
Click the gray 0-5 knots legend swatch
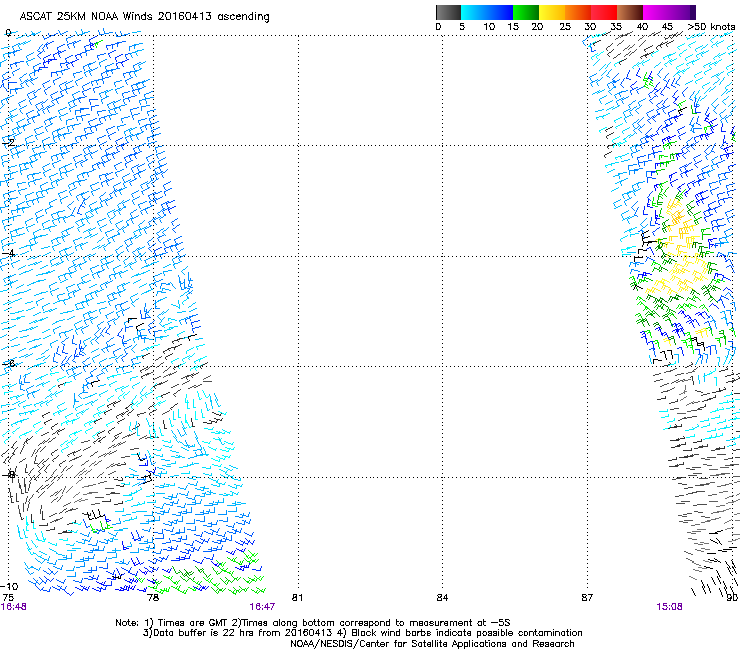coord(448,12)
